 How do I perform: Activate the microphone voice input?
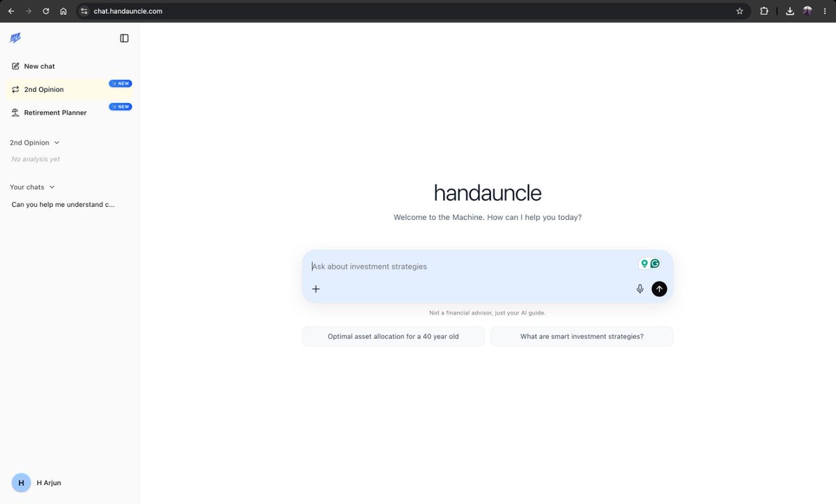tap(640, 289)
